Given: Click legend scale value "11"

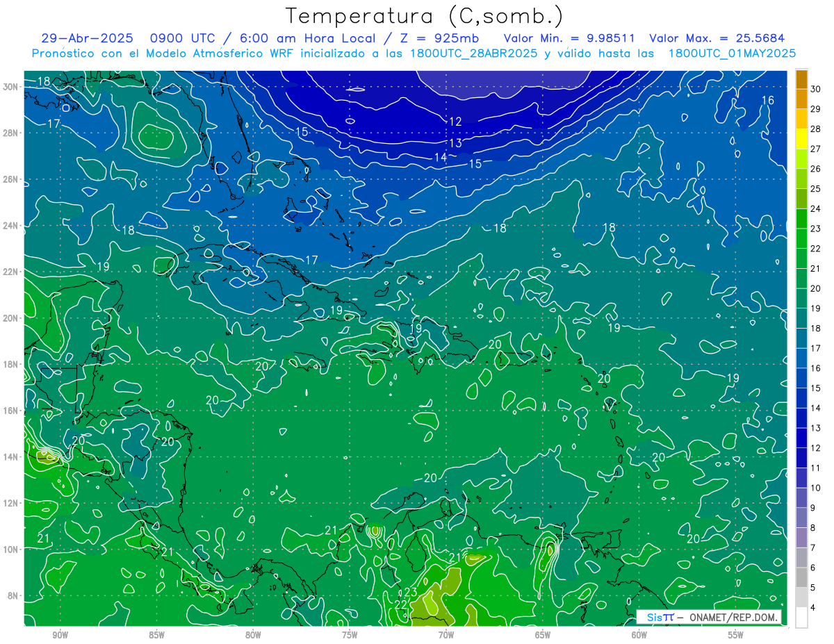Looking at the screenshot, I should point(817,468).
